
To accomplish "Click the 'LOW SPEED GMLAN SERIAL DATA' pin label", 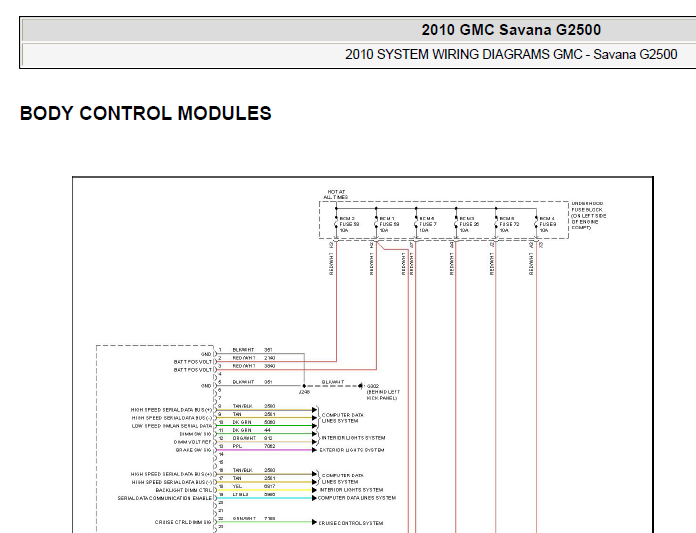I will point(172,426).
